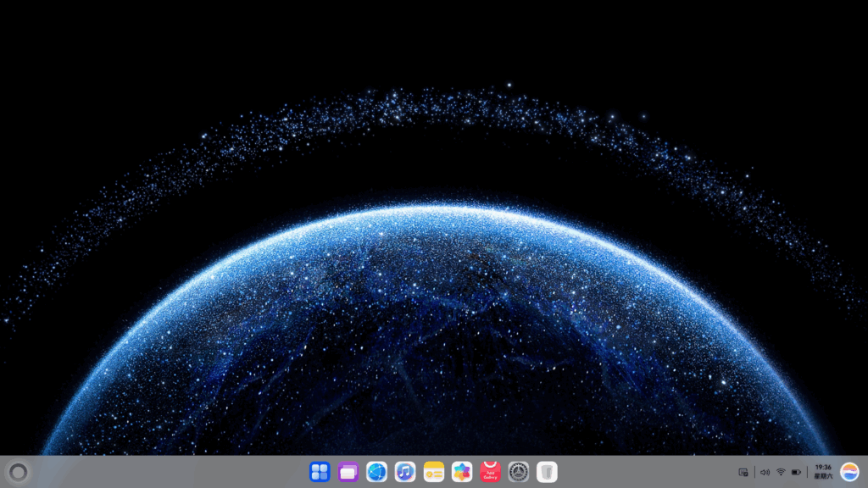Launch the colorful Gallery photos app

(x=462, y=472)
